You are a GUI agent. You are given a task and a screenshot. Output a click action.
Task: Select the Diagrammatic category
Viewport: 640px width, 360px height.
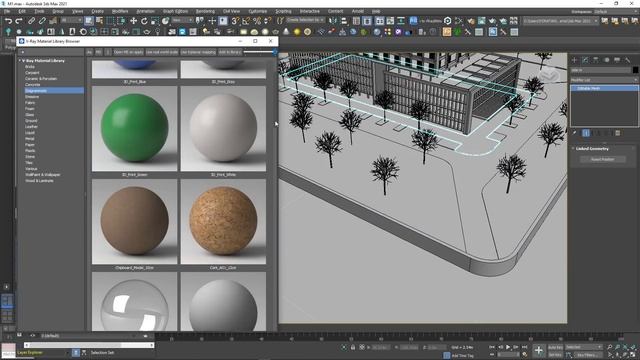point(54,91)
